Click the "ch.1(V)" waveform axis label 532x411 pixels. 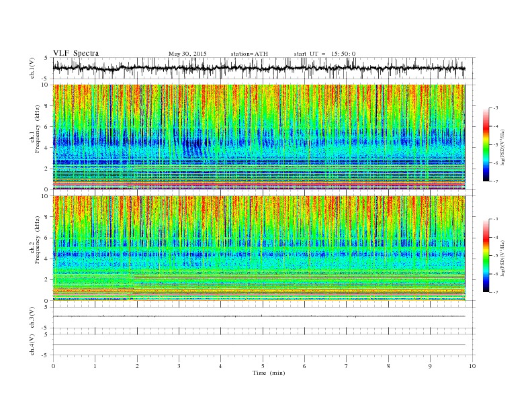(x=32, y=68)
